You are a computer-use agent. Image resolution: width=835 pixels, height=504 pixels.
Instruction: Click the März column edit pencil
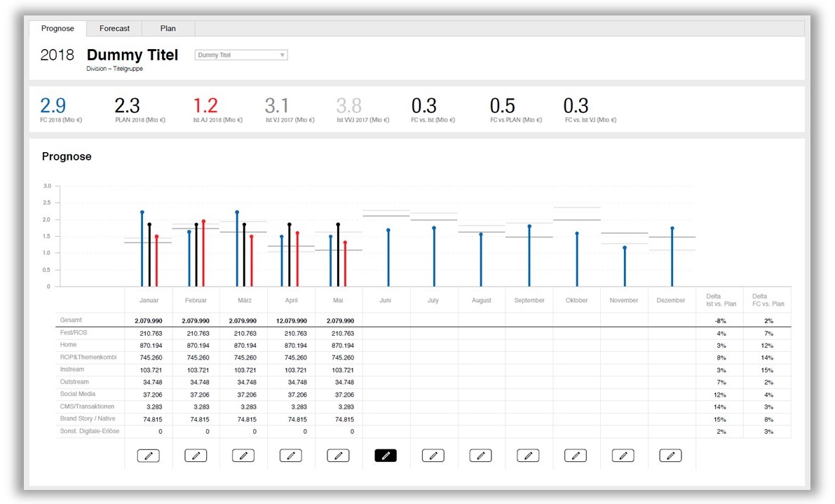(x=243, y=456)
